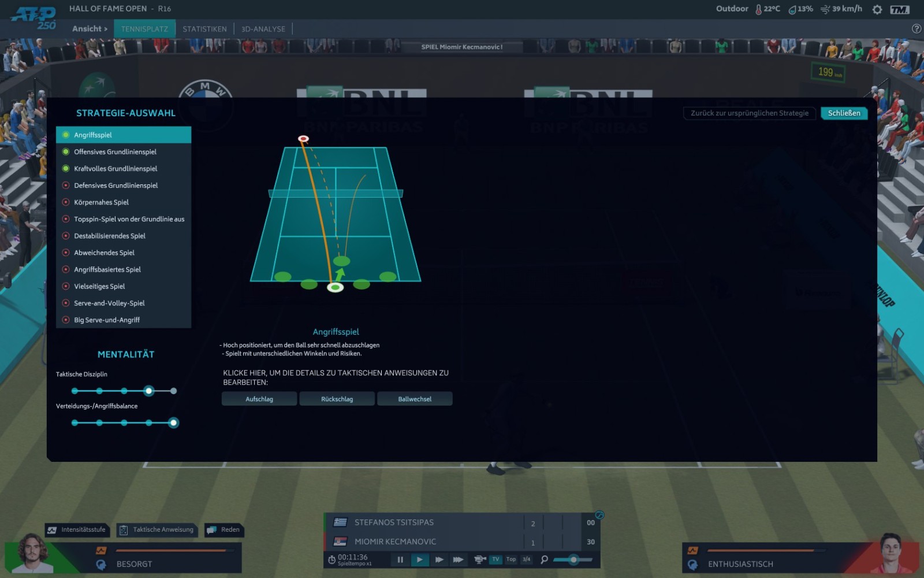924x578 pixels.
Task: Set Taktische Disziplin slider to middle point
Action: [x=124, y=391]
